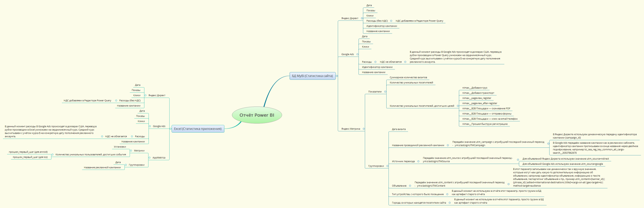Select the Установки node under Метрики
The width and height of the screenshot is (644, 208).
(120, 147)
